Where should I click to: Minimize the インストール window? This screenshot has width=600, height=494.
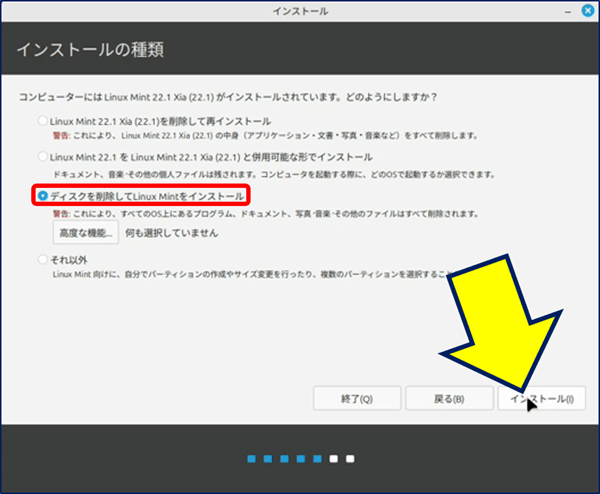click(568, 12)
